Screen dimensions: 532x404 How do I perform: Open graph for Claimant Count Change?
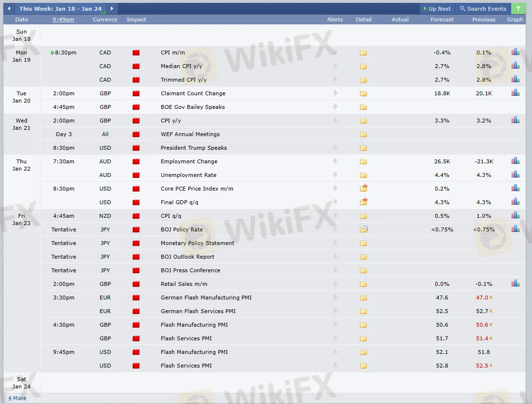coord(515,93)
